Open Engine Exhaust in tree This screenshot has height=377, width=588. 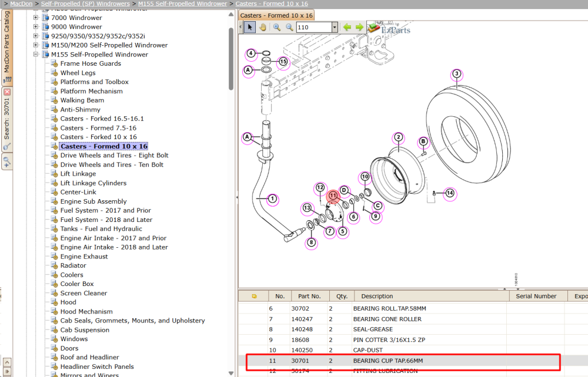point(84,257)
